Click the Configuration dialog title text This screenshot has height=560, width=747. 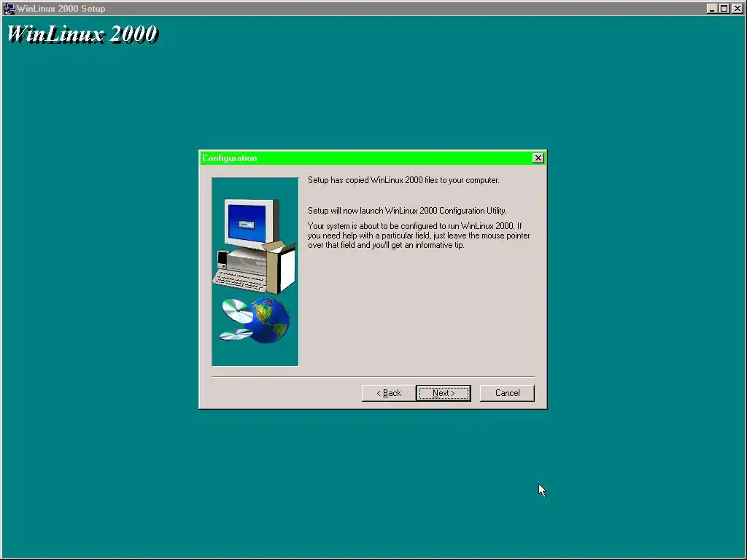(229, 158)
